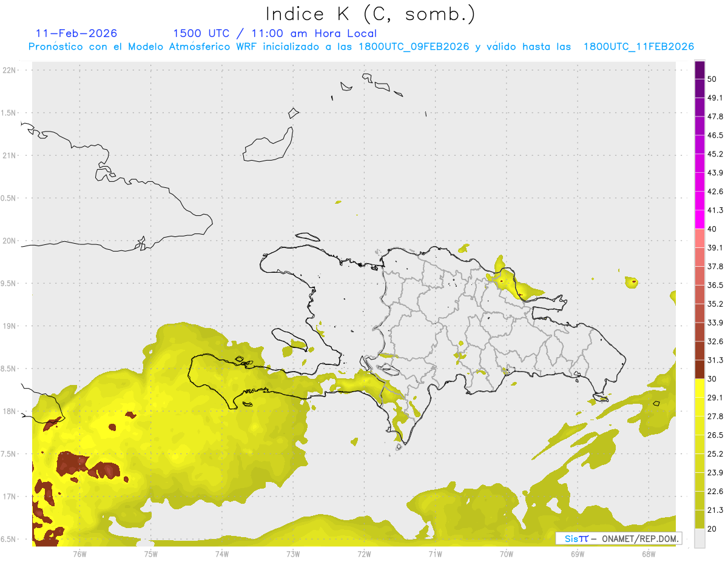Image resolution: width=728 pixels, height=562 pixels.
Task: Click the '72W' longitude axis label
Action: coord(364,554)
